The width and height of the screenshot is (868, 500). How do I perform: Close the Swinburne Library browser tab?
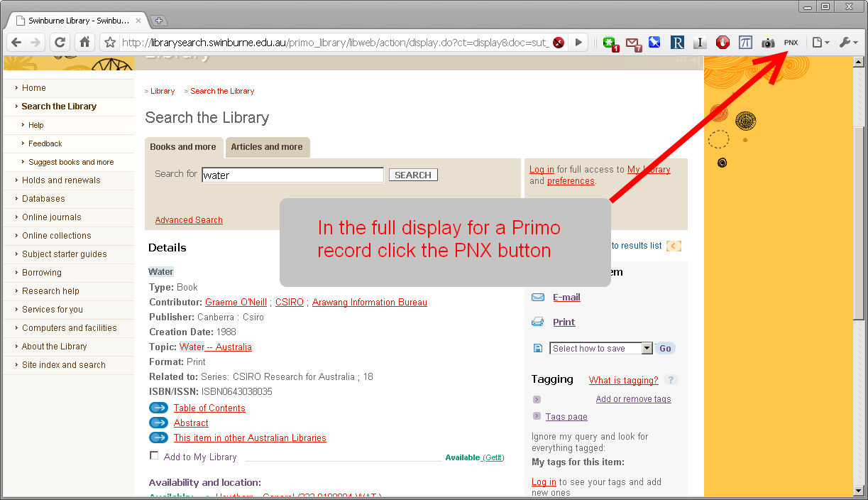pos(138,21)
